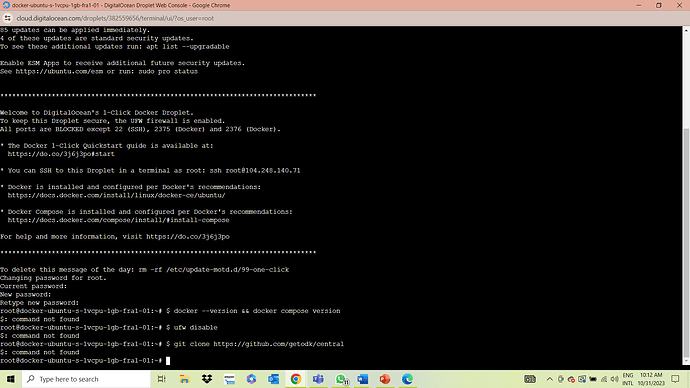
Task: Click the OneDrive cloud tray icon
Action: [x=571, y=379]
